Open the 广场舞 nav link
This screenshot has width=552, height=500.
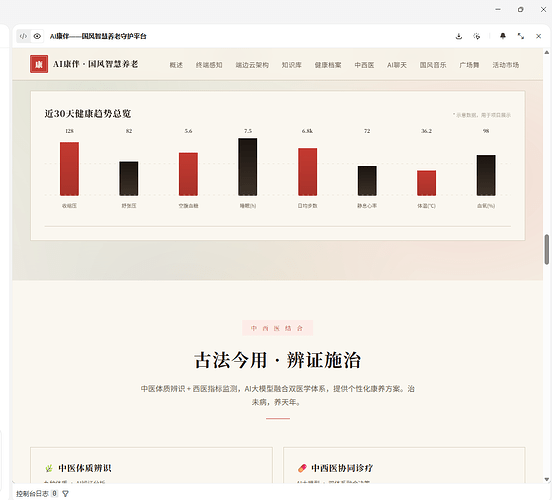(469, 65)
